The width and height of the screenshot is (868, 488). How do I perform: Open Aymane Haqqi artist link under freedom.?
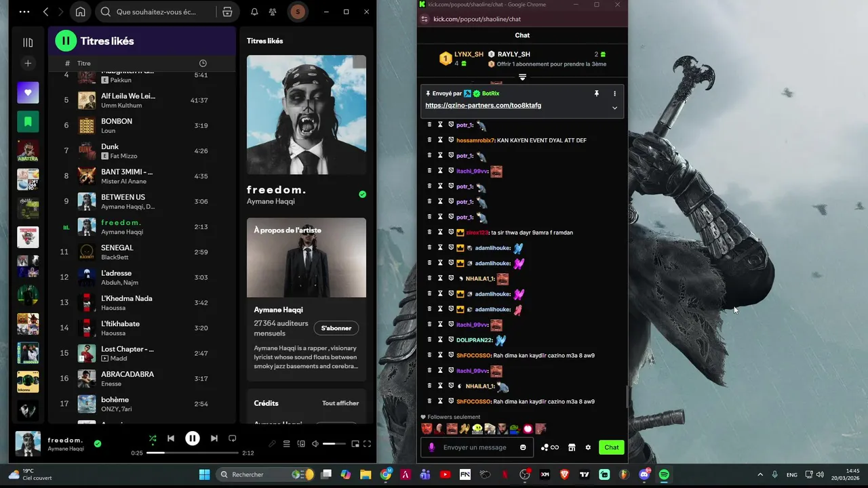271,201
